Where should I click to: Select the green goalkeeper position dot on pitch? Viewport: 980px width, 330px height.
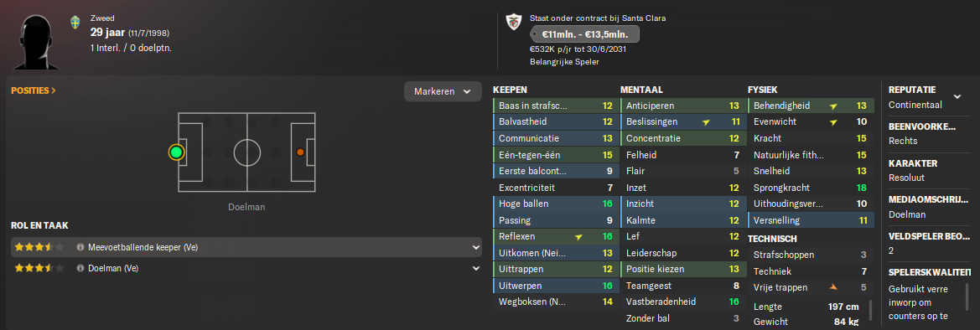[177, 152]
